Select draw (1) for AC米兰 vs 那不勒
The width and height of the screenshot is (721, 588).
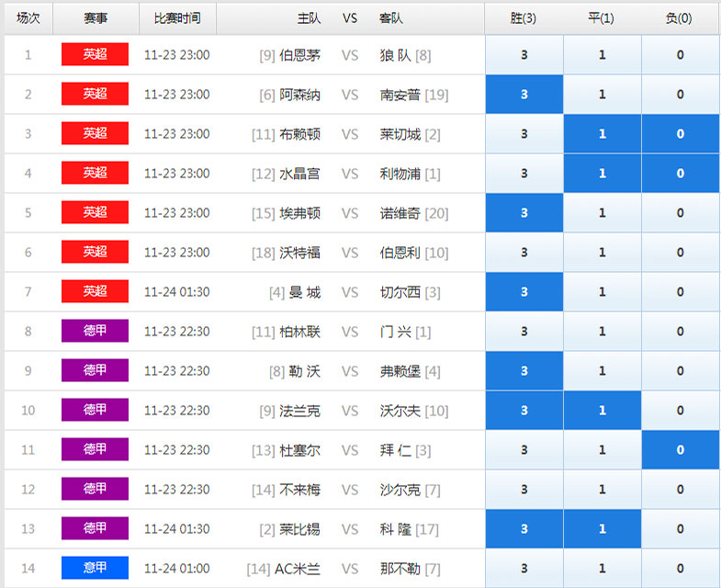click(x=603, y=569)
